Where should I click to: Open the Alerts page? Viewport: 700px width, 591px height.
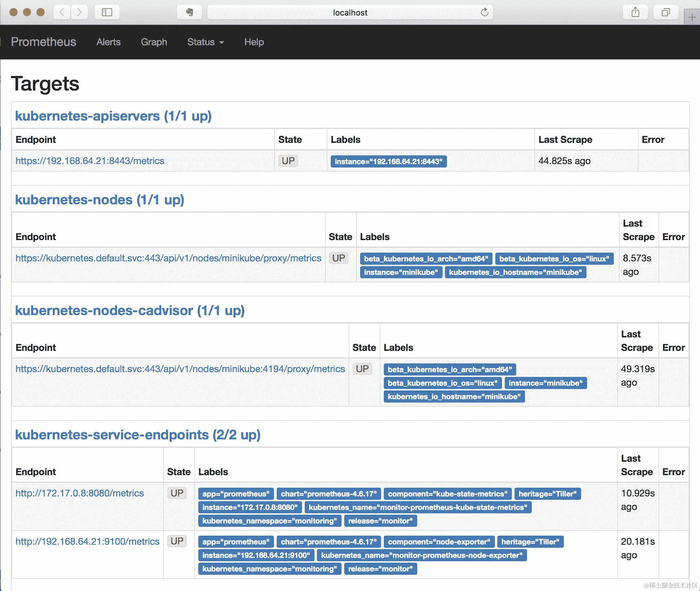(108, 42)
